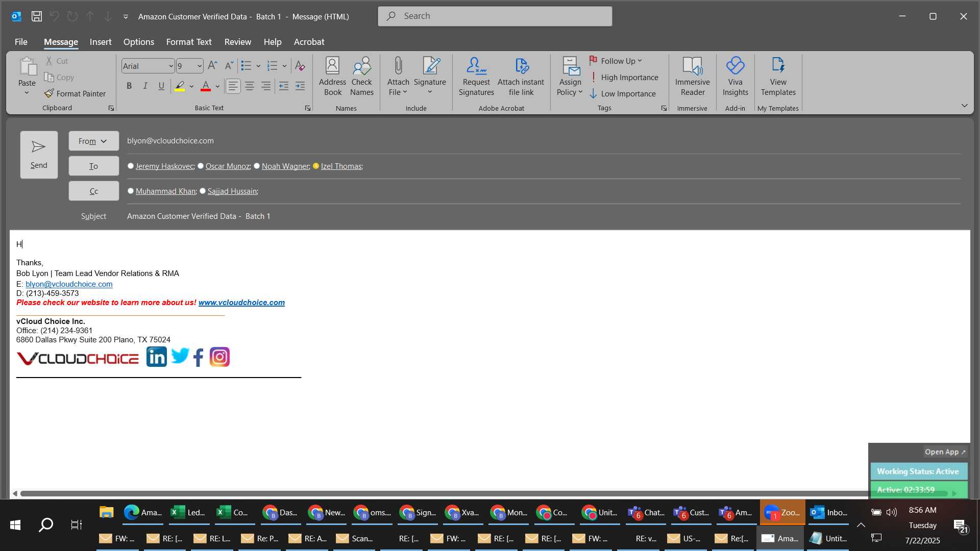This screenshot has width=980, height=551.
Task: Click the Instagram icon in signature
Action: (x=219, y=357)
